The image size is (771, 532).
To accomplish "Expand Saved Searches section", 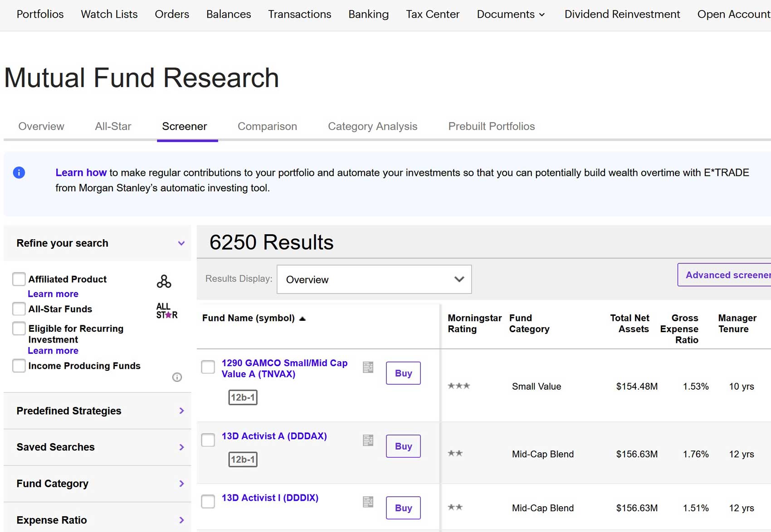I will (97, 447).
